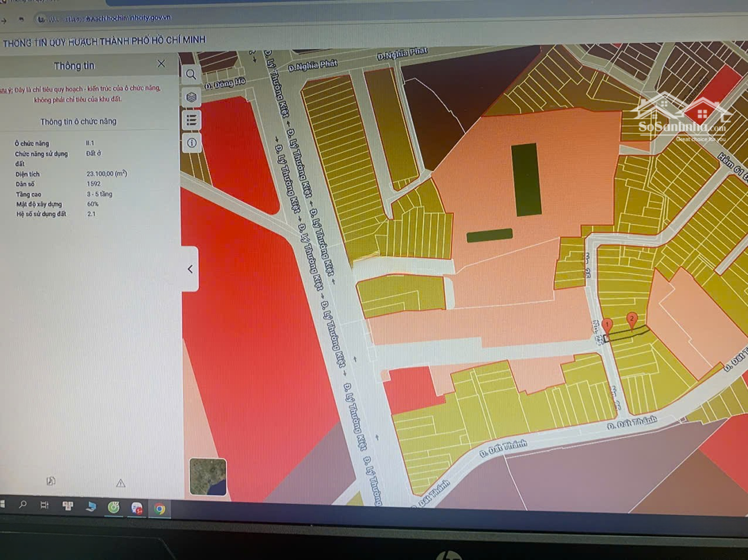Screen dimensions: 748x560
Task: Click the page title Thông tin quy hoạch
Action: click(x=104, y=42)
